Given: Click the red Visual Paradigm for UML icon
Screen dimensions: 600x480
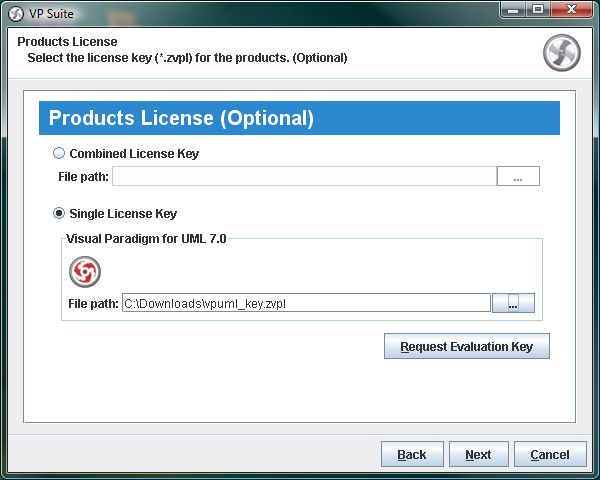Looking at the screenshot, I should (x=85, y=272).
